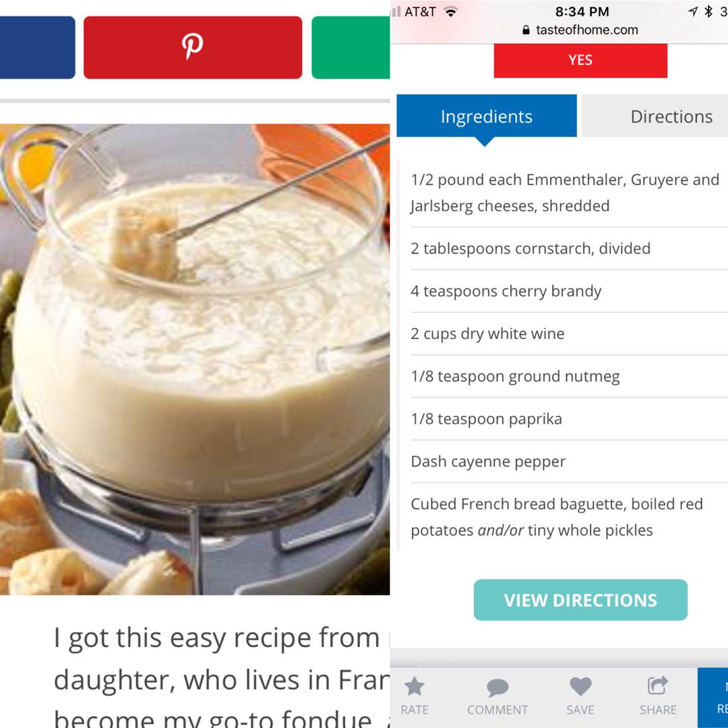
Task: Tap the star Rate icon
Action: pyautogui.click(x=414, y=686)
